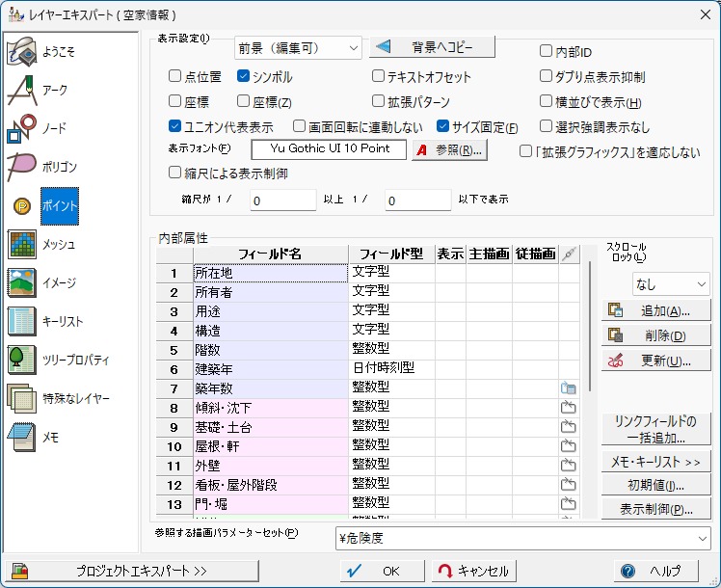Click the blue question mark help icon

[x=628, y=571]
